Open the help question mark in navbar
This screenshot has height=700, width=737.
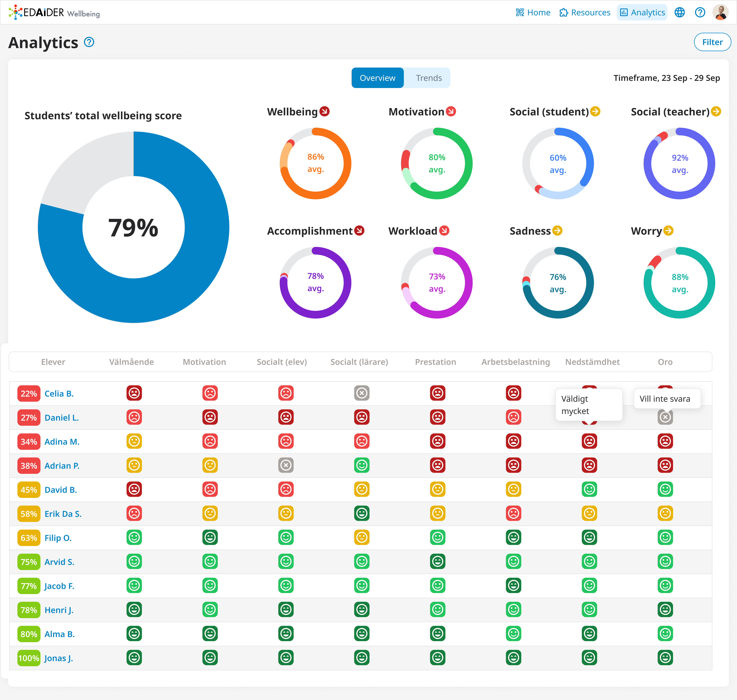coord(700,12)
